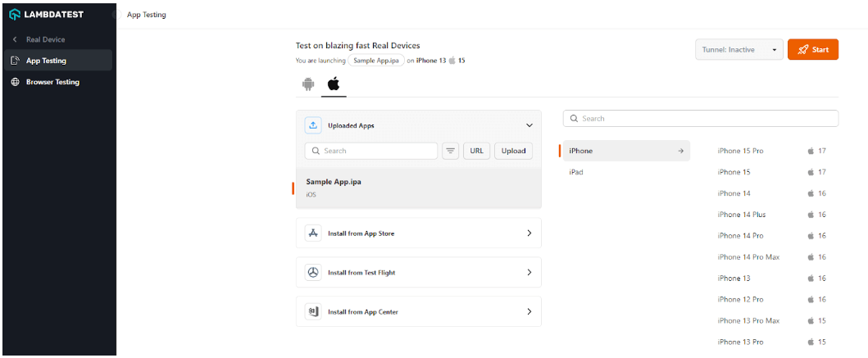Click the Test Flight icon
Screen dimensions: 868x358
(x=313, y=273)
